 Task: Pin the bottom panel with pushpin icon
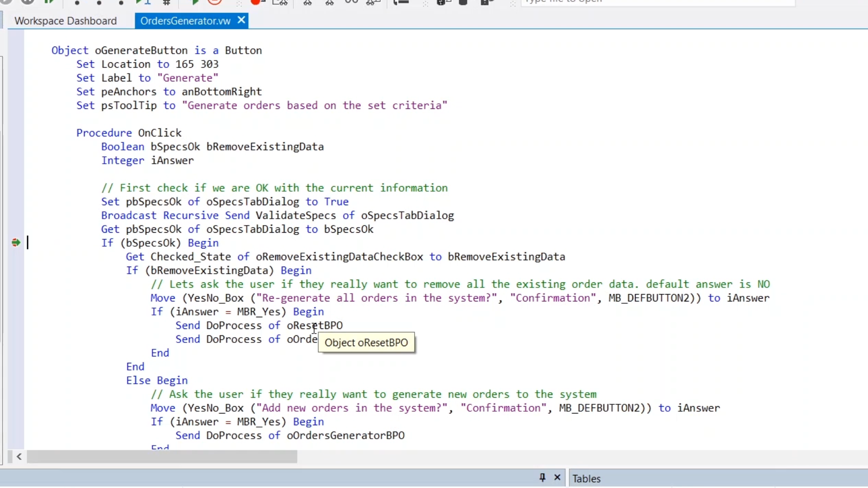click(542, 477)
